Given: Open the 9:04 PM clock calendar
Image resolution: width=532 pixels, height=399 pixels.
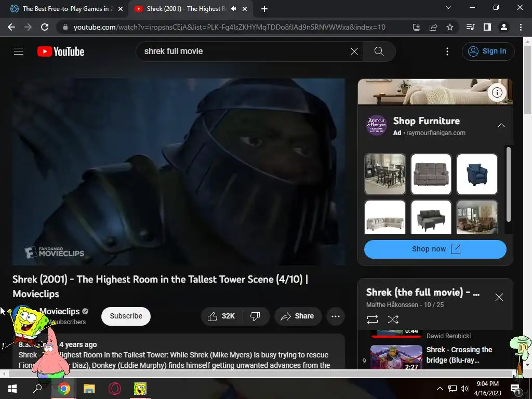Looking at the screenshot, I should click(487, 389).
